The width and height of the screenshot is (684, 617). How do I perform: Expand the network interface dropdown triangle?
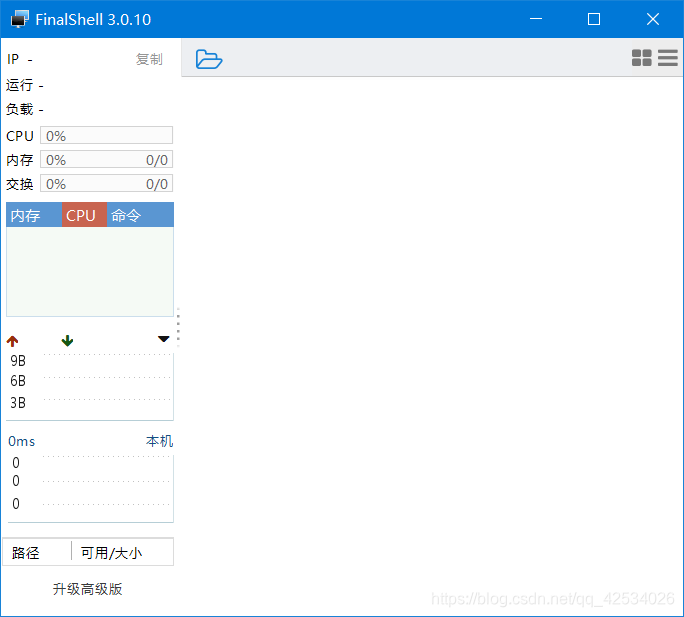pyautogui.click(x=164, y=339)
